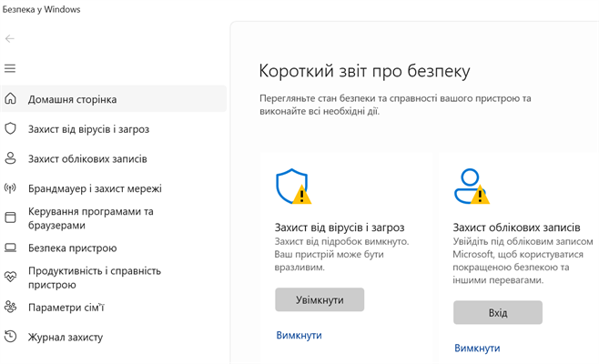
Task: Click the device security laptop icon
Action: 11,248
